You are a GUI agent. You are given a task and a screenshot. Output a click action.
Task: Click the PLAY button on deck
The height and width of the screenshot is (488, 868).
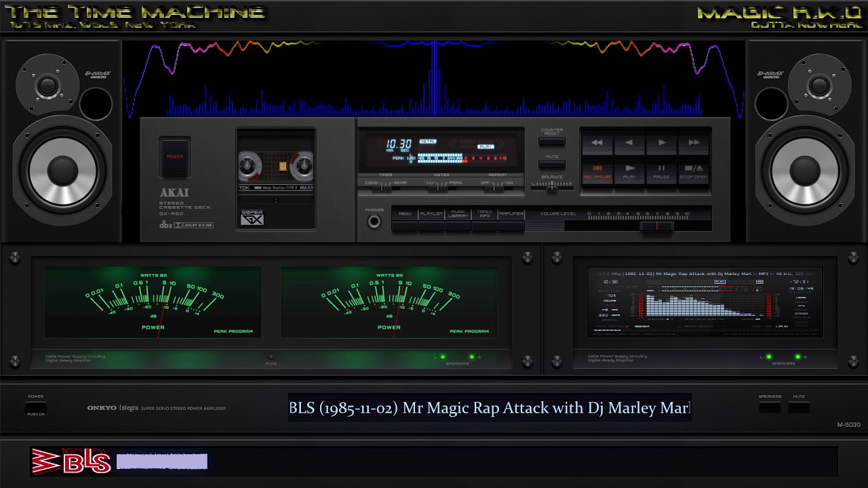[629, 171]
